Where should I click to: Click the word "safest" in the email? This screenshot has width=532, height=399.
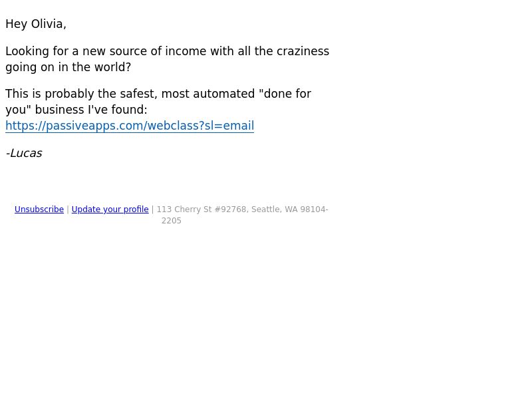pyautogui.click(x=139, y=94)
